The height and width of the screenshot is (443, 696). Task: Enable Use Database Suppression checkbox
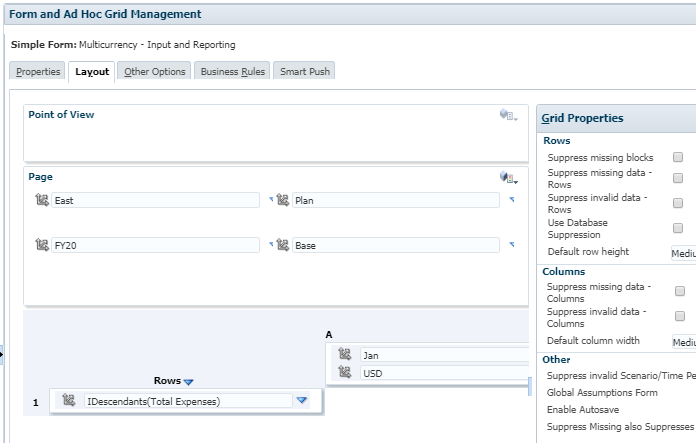(x=678, y=228)
